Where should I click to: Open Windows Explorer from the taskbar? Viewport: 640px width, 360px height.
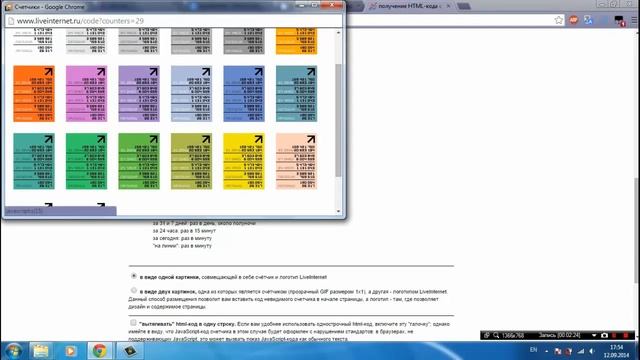[x=41, y=351]
